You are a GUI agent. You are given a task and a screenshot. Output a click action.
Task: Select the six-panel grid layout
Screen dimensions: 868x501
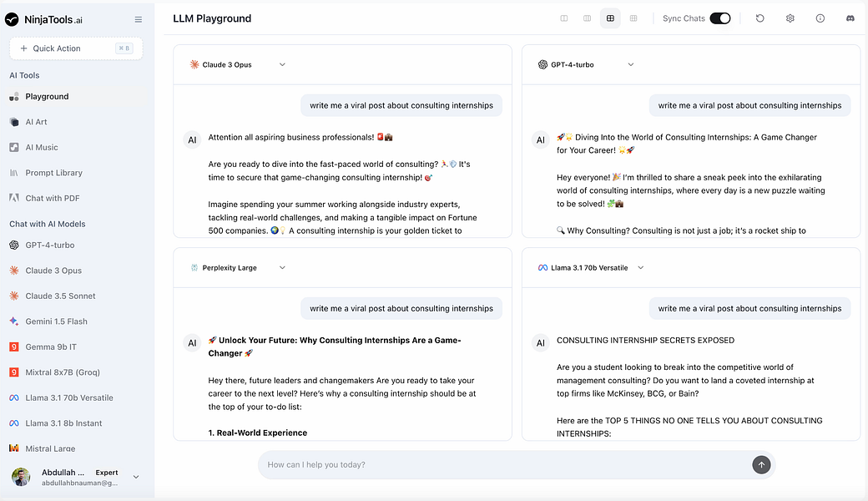click(x=633, y=18)
